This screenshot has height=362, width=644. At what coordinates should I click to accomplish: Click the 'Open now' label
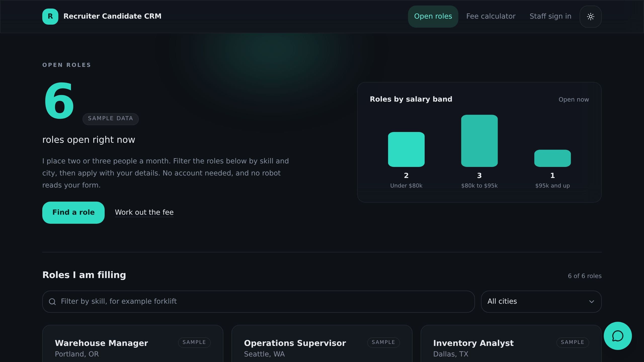tap(574, 100)
